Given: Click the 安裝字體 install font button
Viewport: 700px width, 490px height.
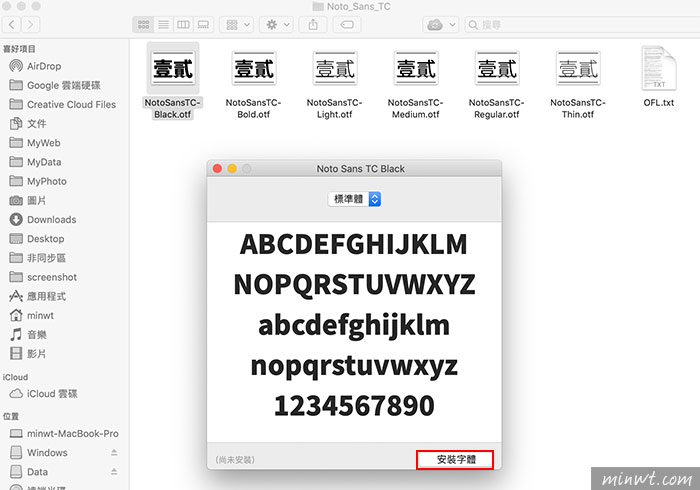Looking at the screenshot, I should pyautogui.click(x=455, y=460).
